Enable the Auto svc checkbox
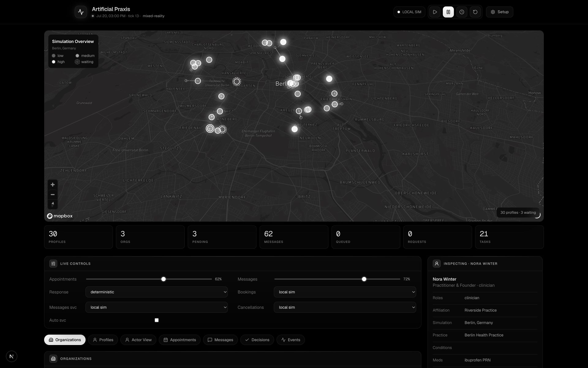This screenshot has width=588, height=368. click(156, 320)
